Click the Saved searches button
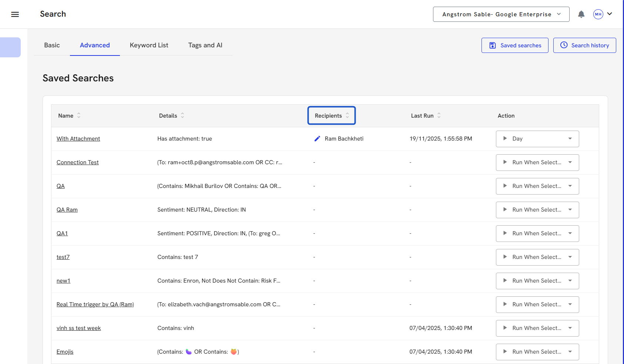Screen dimensions: 624x364 pyautogui.click(x=514, y=45)
